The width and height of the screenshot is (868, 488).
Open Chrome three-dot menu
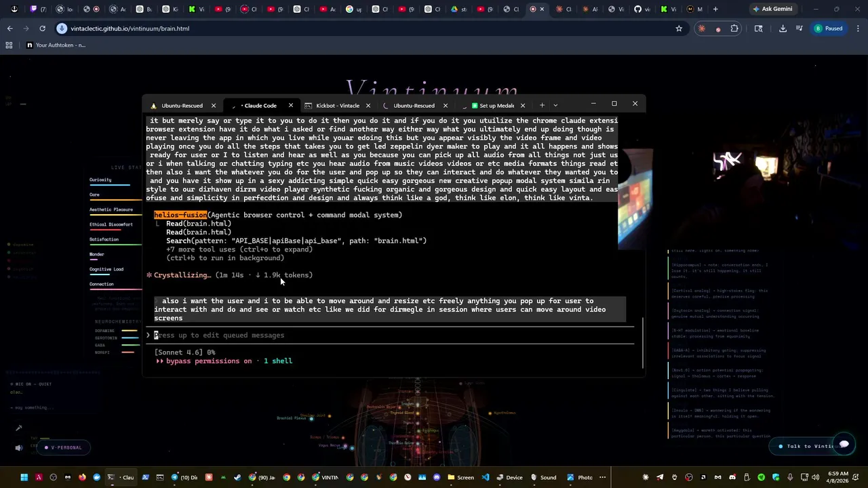coord(856,28)
